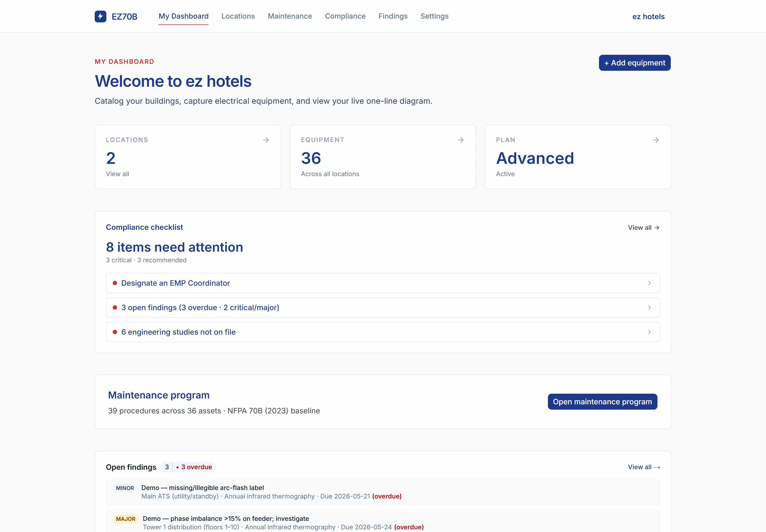Click the red dot beside Designate an EMP Coordinator
The image size is (766, 532).
(x=115, y=283)
